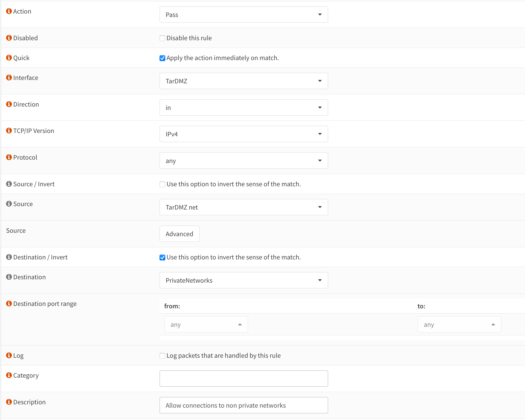Click info icon beside Log label
The image size is (525, 420).
pos(9,355)
